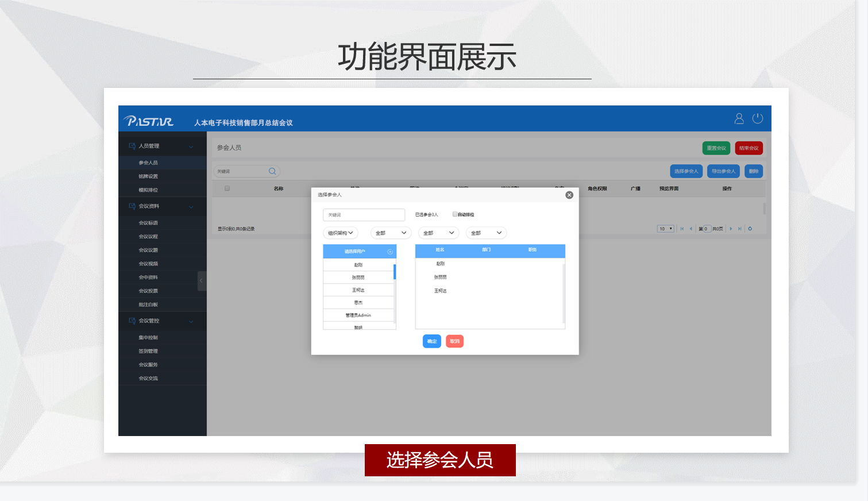Click the PASTAR logo
The image size is (868, 501).
tap(149, 121)
